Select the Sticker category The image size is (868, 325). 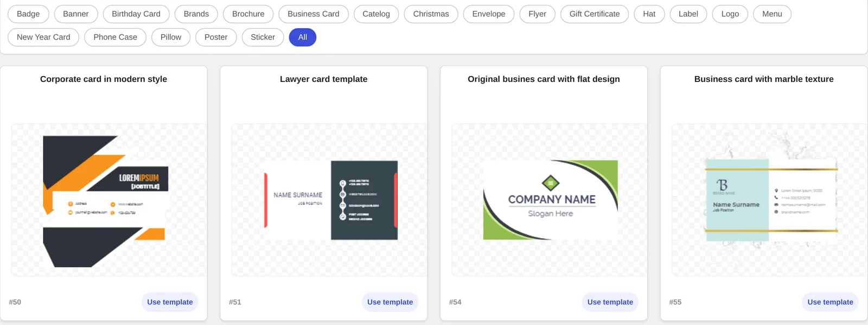[263, 37]
